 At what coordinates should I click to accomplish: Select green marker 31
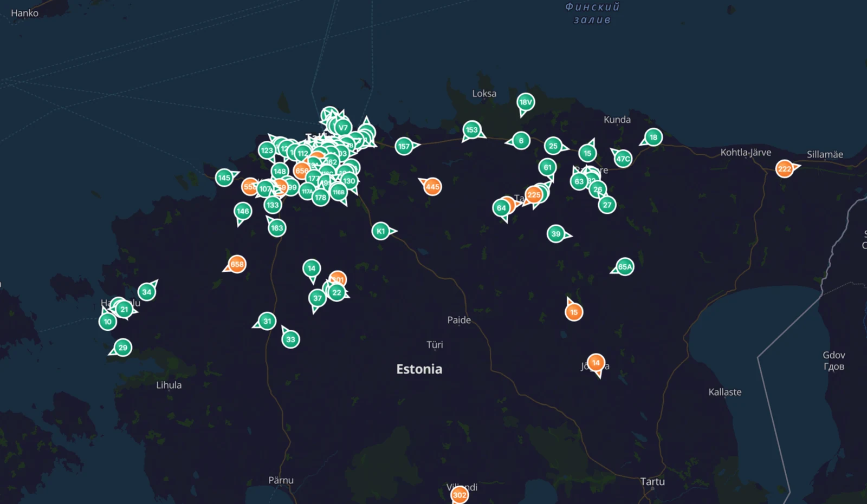click(267, 321)
